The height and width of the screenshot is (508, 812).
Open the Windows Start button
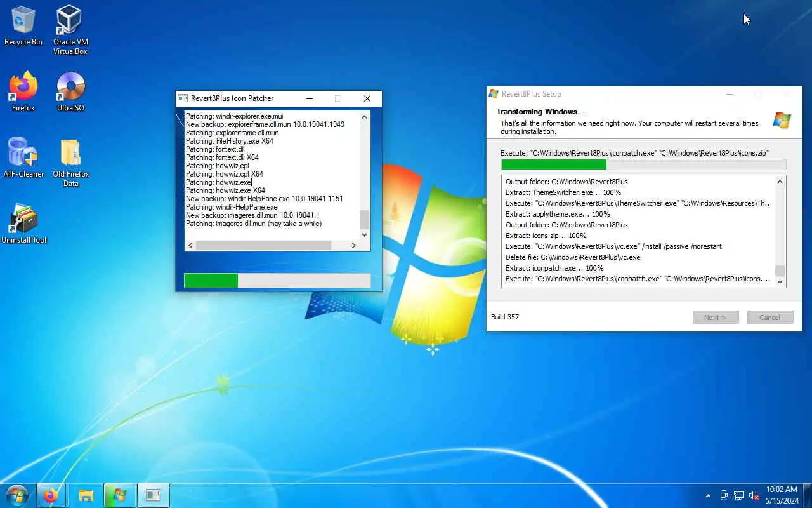pos(16,495)
